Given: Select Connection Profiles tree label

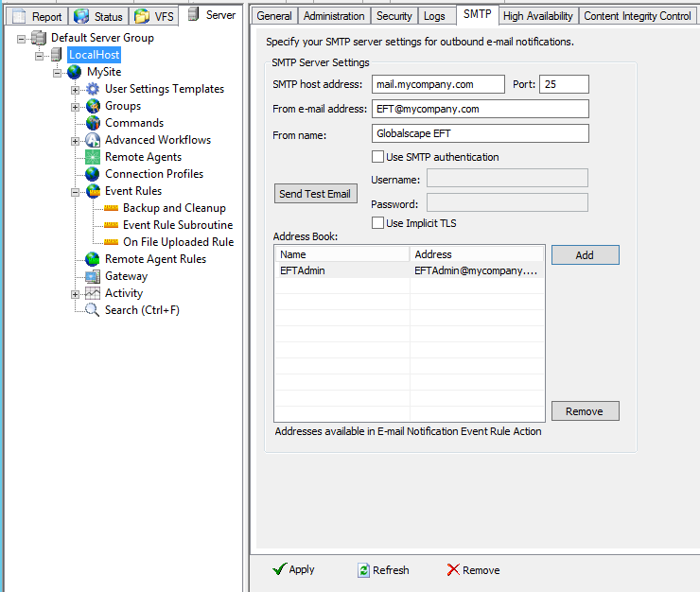Looking at the screenshot, I should pos(154,174).
